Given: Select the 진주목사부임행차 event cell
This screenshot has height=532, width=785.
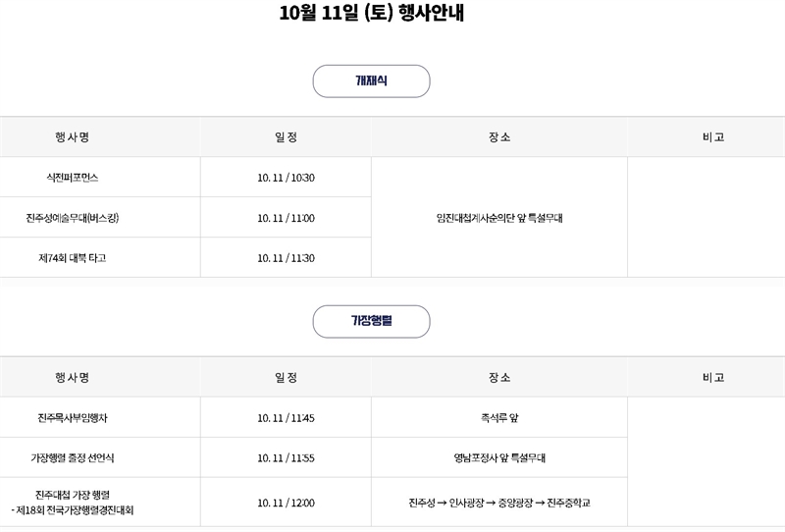Looking at the screenshot, I should pos(73,418).
